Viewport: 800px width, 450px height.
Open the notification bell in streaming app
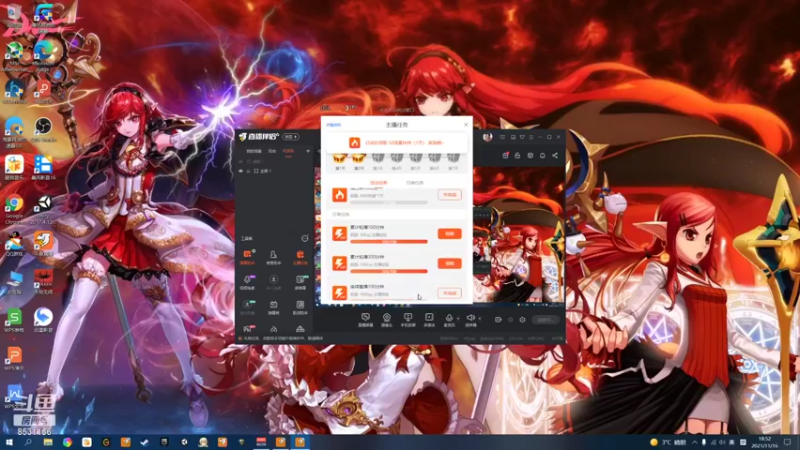coord(542,156)
